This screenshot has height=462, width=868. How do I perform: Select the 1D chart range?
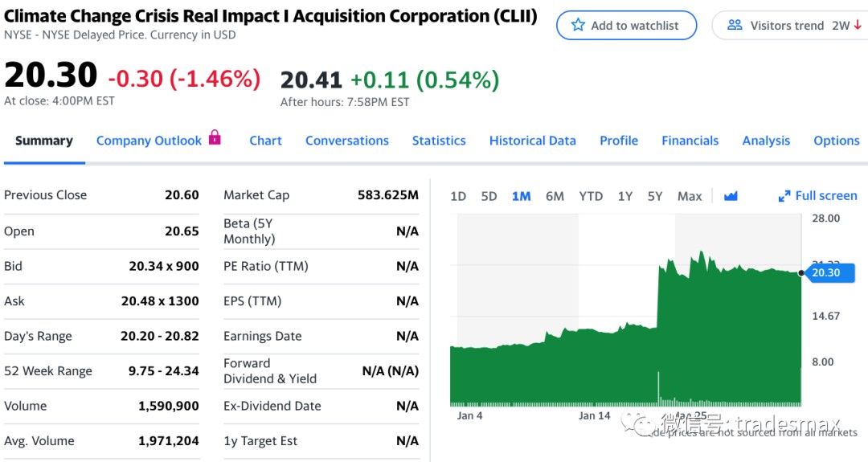tap(458, 196)
